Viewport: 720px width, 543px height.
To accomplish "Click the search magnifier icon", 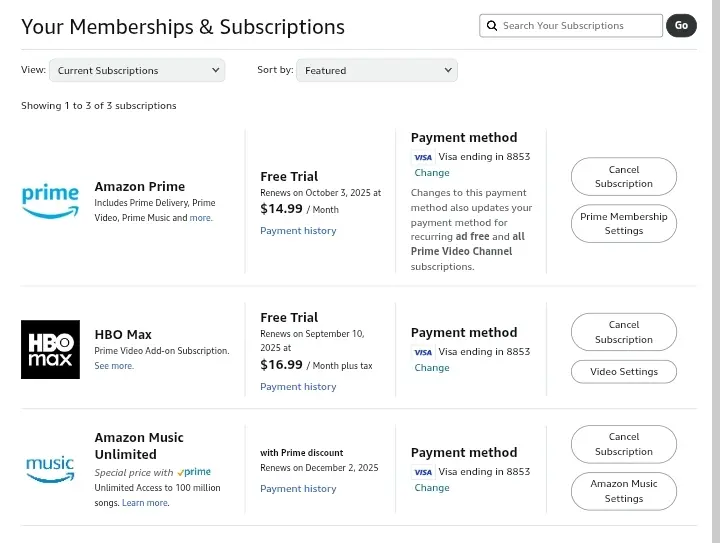I will (492, 26).
